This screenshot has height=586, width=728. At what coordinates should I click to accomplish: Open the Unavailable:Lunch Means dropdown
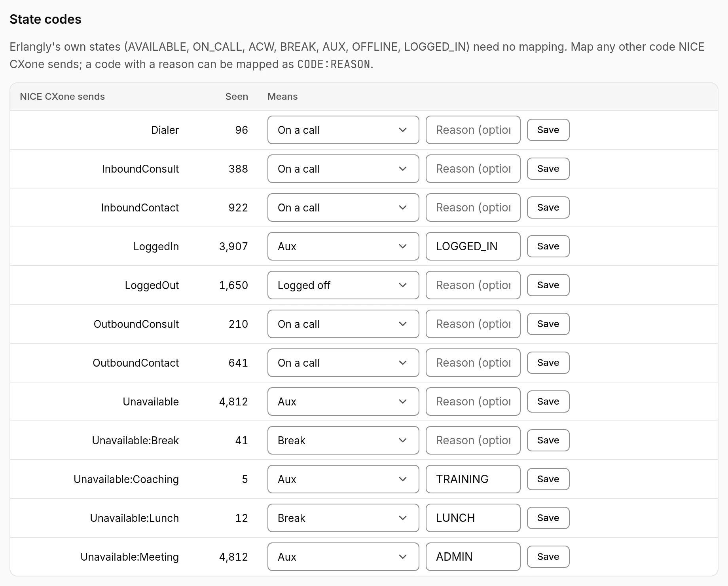343,518
